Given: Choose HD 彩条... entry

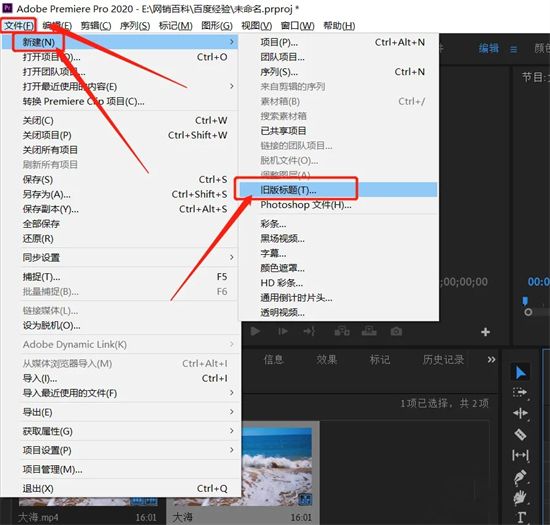Looking at the screenshot, I should pyautogui.click(x=338, y=283).
